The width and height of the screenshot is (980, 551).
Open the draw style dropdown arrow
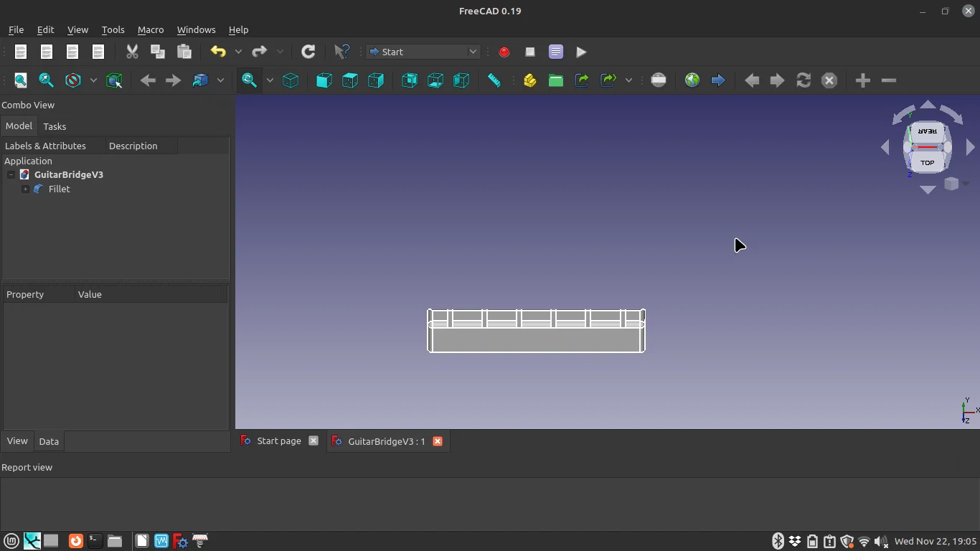[93, 80]
